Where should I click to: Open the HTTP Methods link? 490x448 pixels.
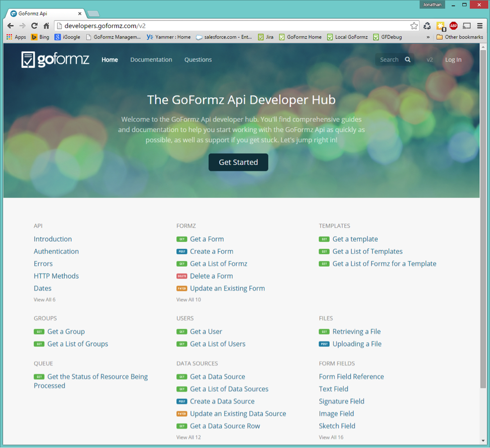(56, 276)
